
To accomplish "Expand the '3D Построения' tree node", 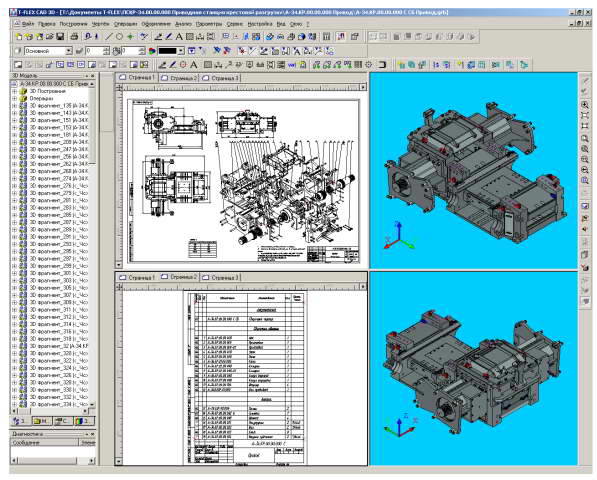I will (15, 91).
